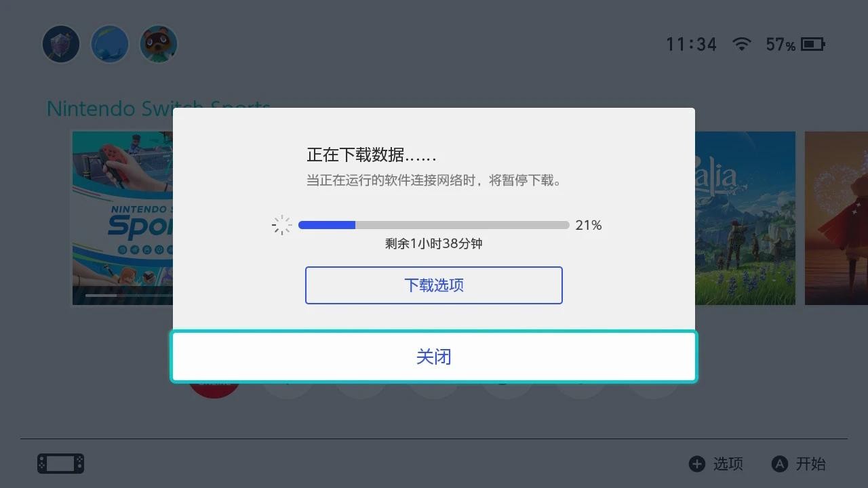Close the dialog with 关闭
This screenshot has width=868, height=488.
[x=434, y=357]
